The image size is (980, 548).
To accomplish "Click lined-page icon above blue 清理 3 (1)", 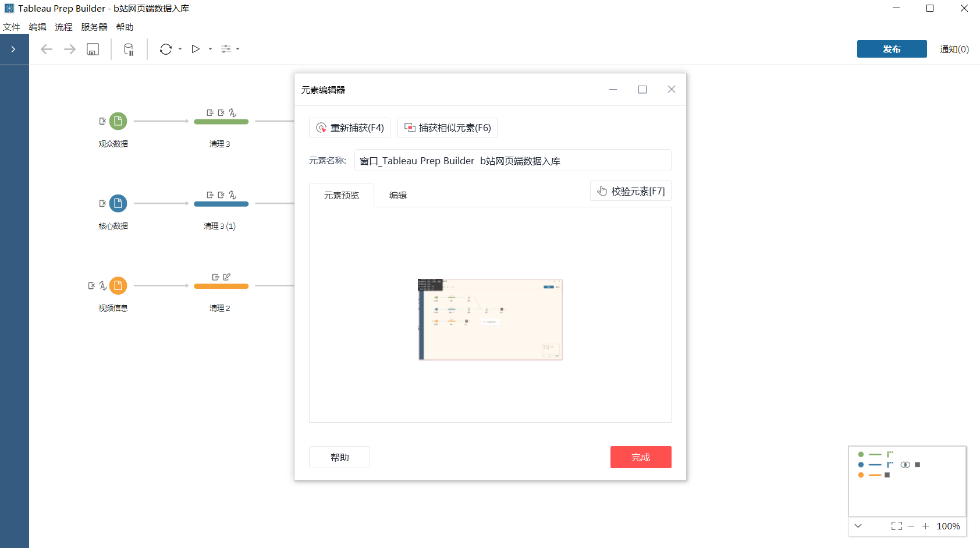I will [210, 195].
